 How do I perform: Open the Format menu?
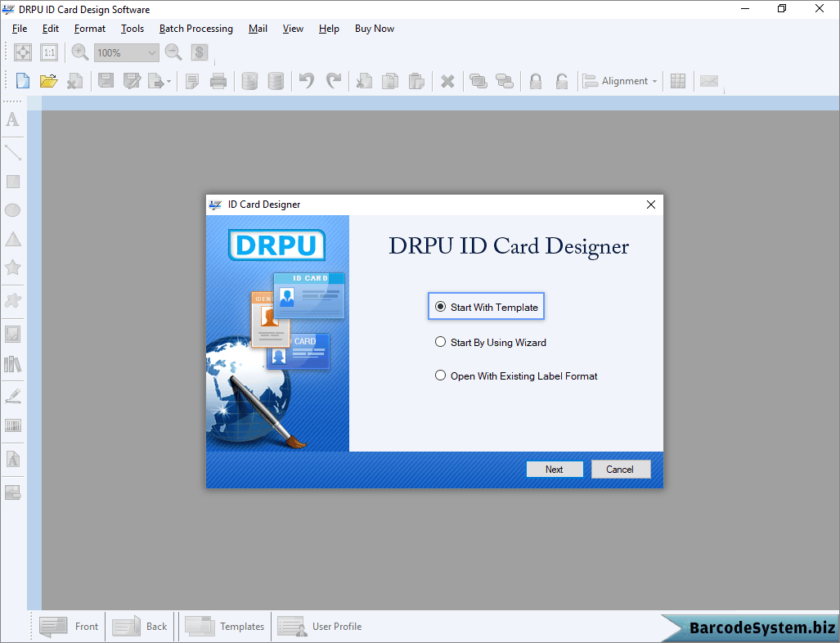pyautogui.click(x=89, y=29)
